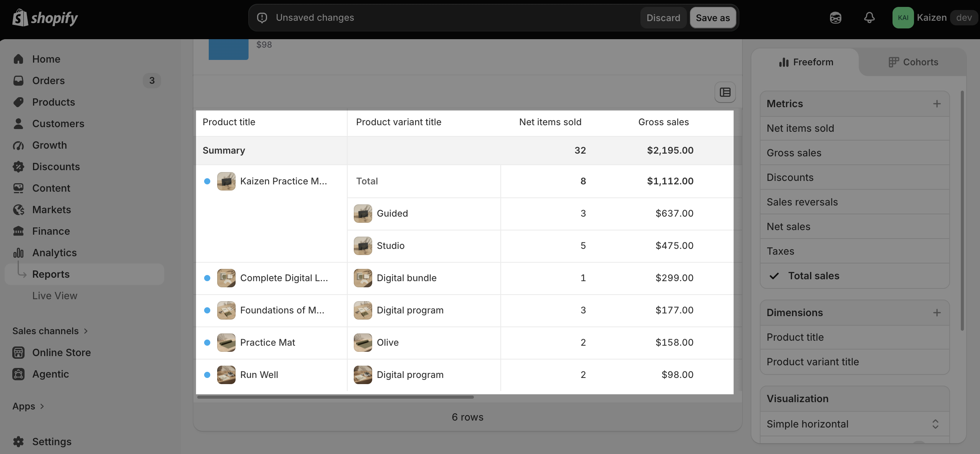Image resolution: width=980 pixels, height=454 pixels.
Task: Click the Guided variant thumbnail
Action: click(x=363, y=214)
